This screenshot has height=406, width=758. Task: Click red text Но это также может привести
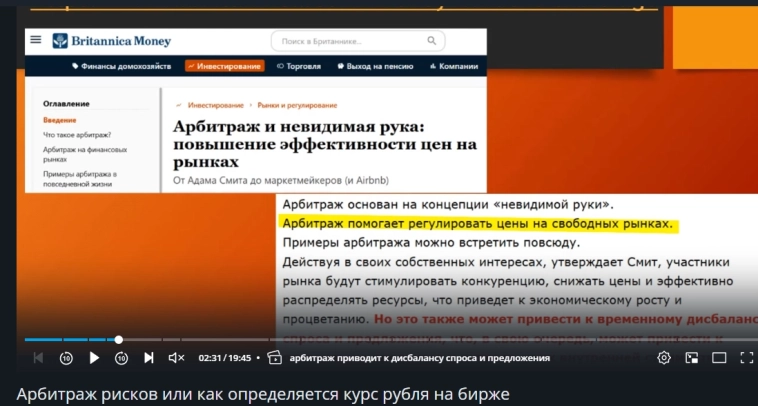(x=566, y=319)
